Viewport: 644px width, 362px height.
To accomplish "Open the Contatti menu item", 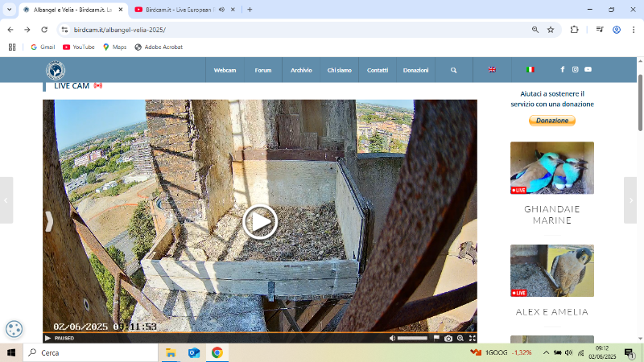I will coord(378,70).
